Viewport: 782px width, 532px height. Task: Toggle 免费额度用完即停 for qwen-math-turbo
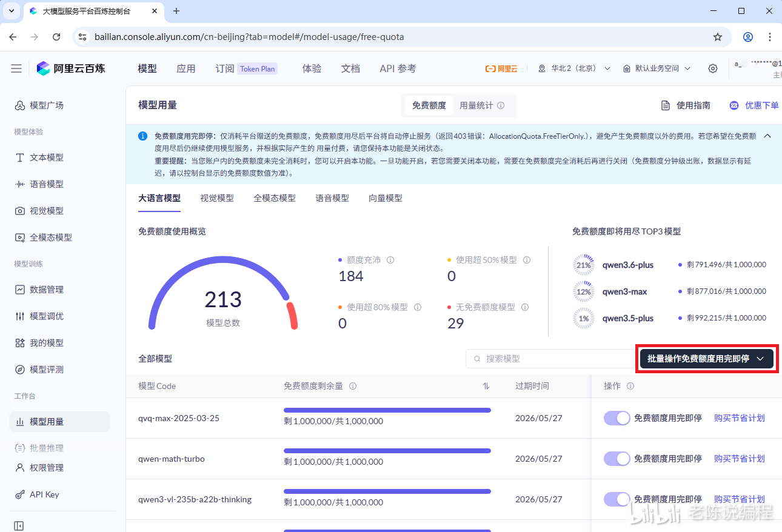pos(617,459)
